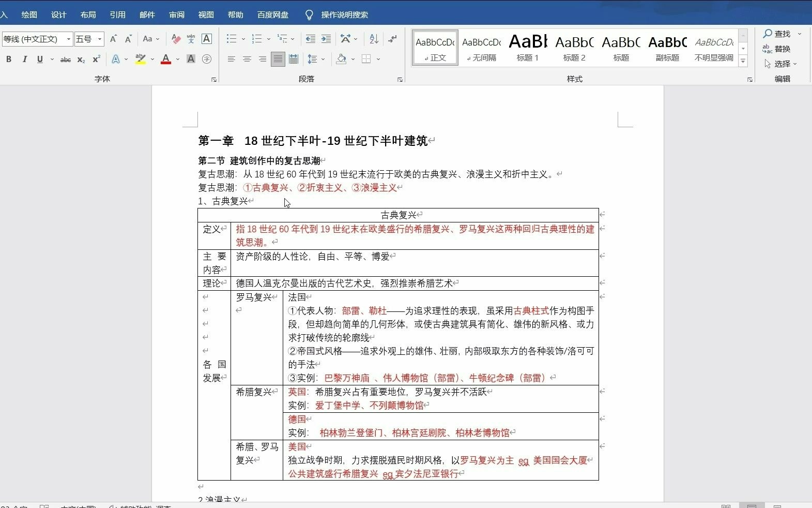The height and width of the screenshot is (508, 812).
Task: Center align text
Action: pos(247,59)
